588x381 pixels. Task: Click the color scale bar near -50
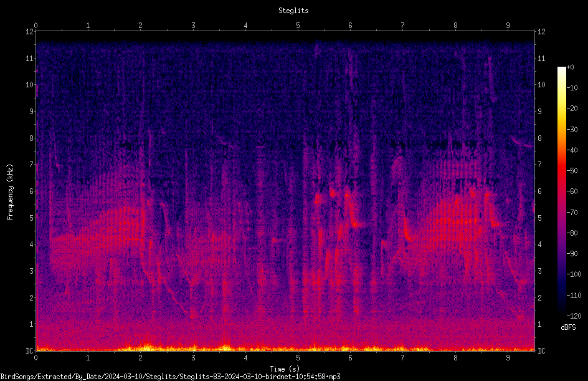(561, 171)
